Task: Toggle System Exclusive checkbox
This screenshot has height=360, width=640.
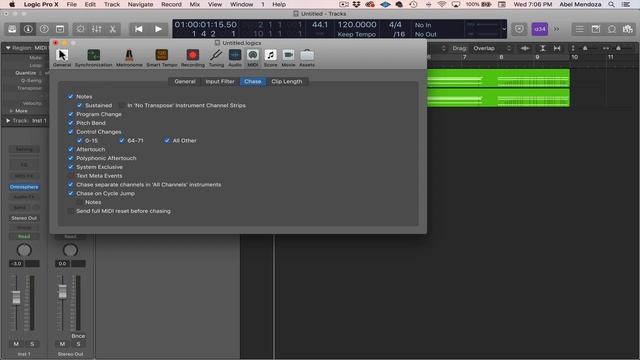Action: tap(71, 167)
